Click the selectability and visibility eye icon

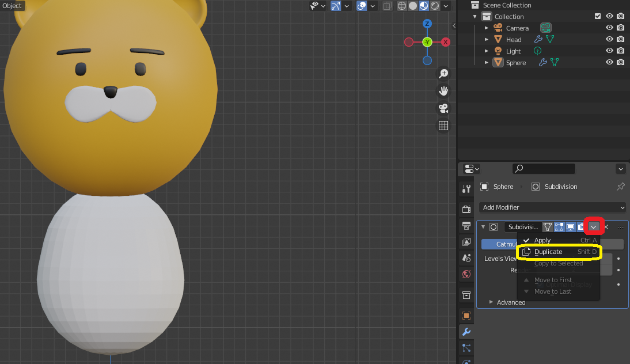click(x=314, y=6)
